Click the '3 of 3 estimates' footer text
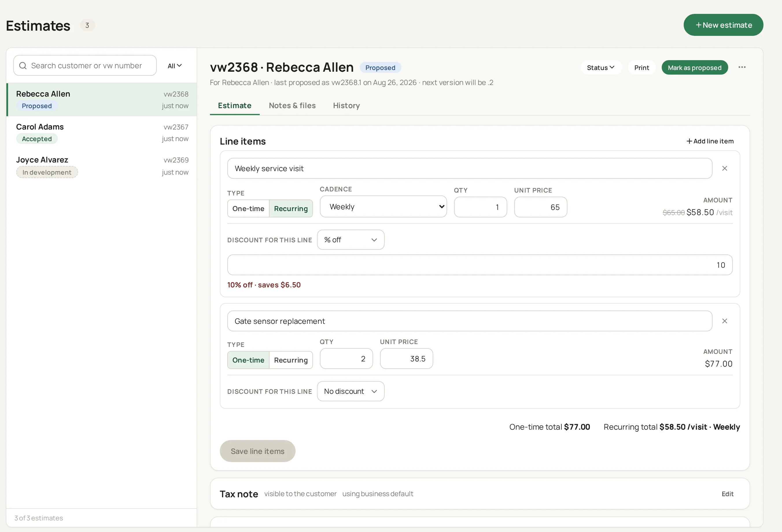 [39, 518]
